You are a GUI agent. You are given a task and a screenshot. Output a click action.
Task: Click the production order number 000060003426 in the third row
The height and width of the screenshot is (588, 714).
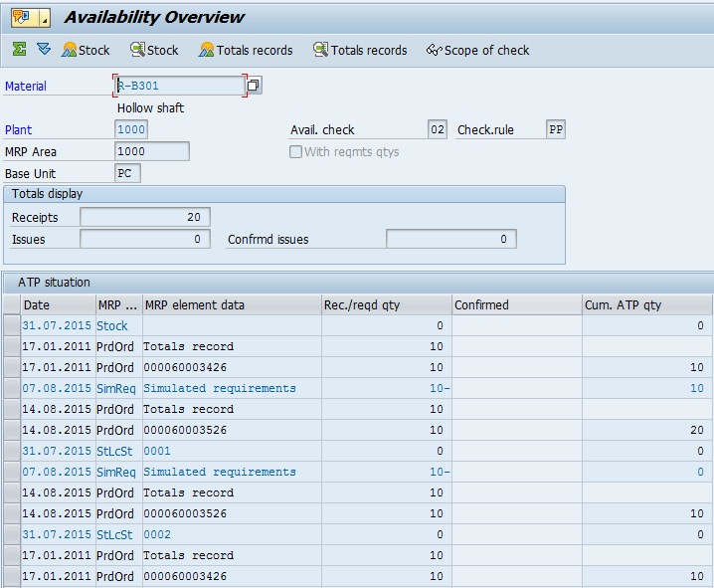tap(185, 367)
